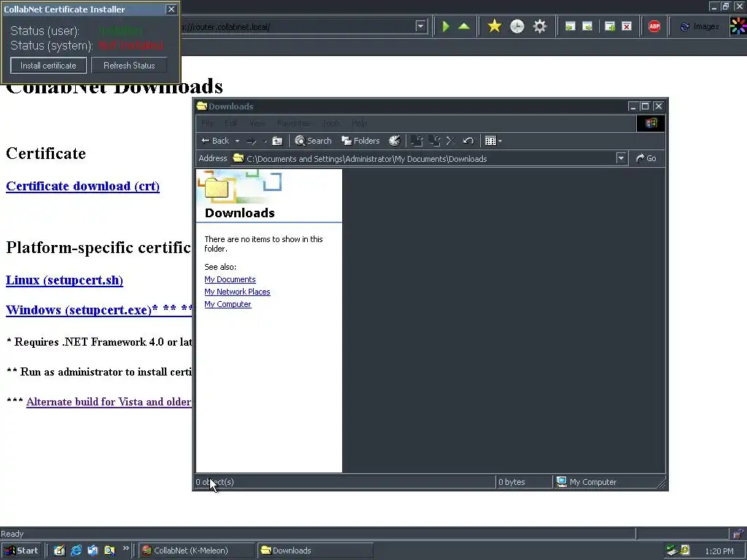747x560 pixels.
Task: Expand quick launch overflow chevron
Action: click(125, 548)
